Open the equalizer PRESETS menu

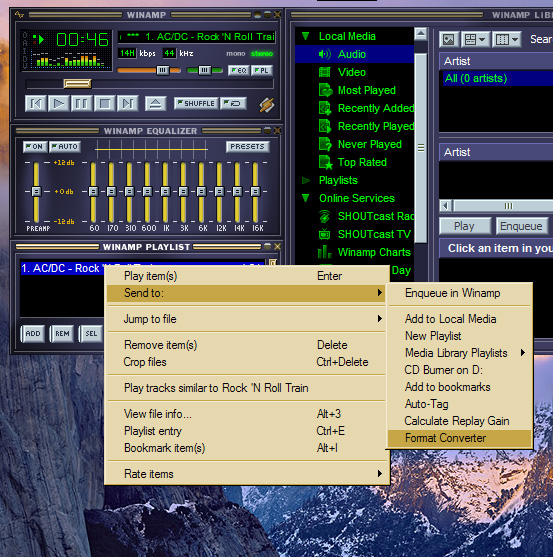pyautogui.click(x=248, y=146)
